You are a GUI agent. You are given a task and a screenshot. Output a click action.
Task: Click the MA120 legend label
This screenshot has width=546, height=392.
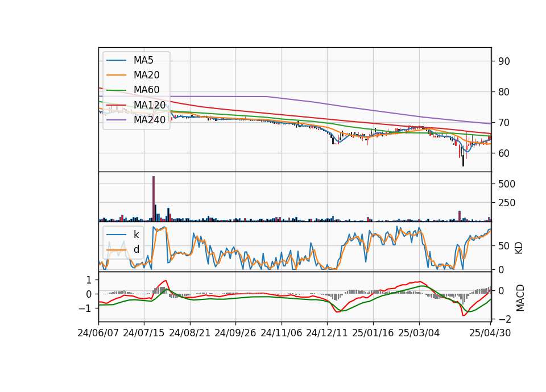[x=150, y=105]
